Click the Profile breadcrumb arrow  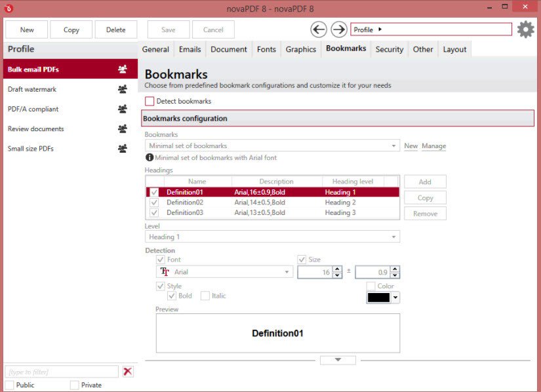(380, 29)
